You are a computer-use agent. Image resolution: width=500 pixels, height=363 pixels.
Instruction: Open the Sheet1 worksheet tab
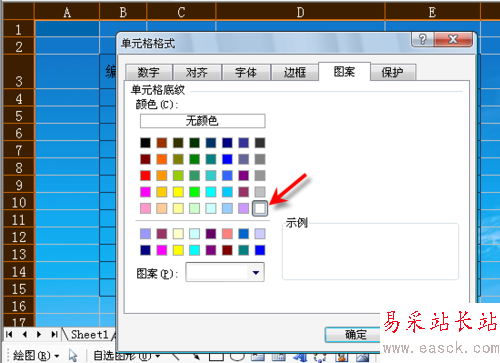coord(89,334)
